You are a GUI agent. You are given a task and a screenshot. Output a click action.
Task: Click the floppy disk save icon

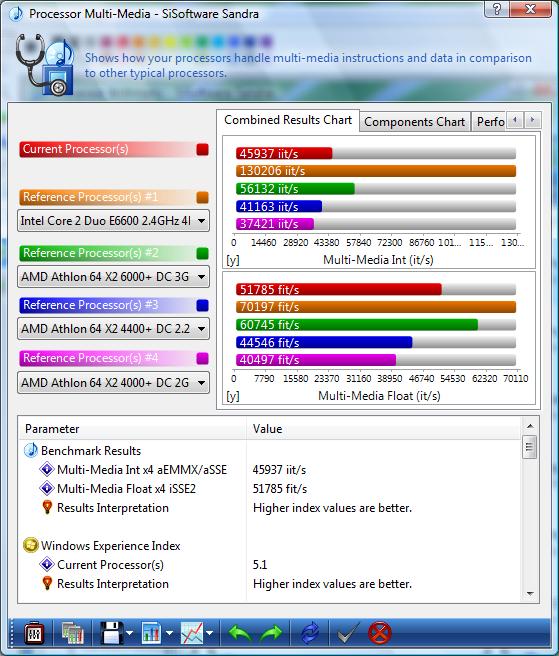tap(111, 633)
